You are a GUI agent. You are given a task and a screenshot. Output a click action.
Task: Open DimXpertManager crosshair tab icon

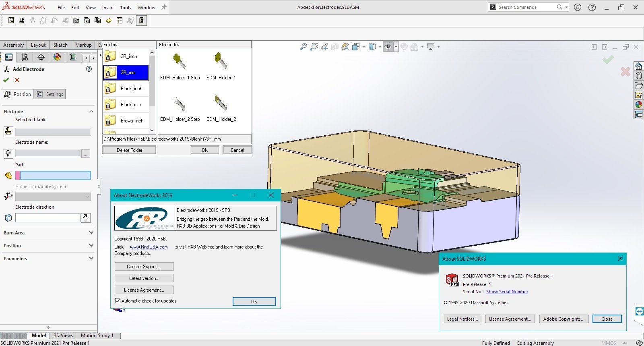(x=41, y=57)
